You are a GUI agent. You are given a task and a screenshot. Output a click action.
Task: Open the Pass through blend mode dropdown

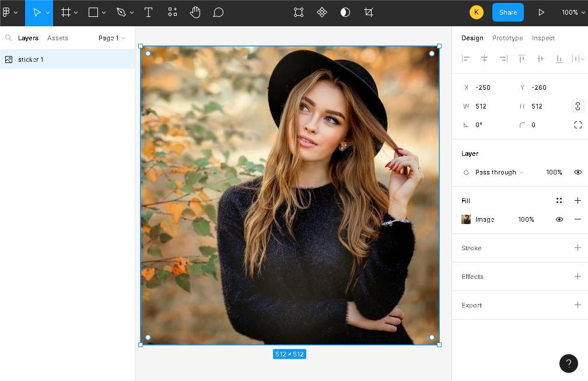click(499, 172)
